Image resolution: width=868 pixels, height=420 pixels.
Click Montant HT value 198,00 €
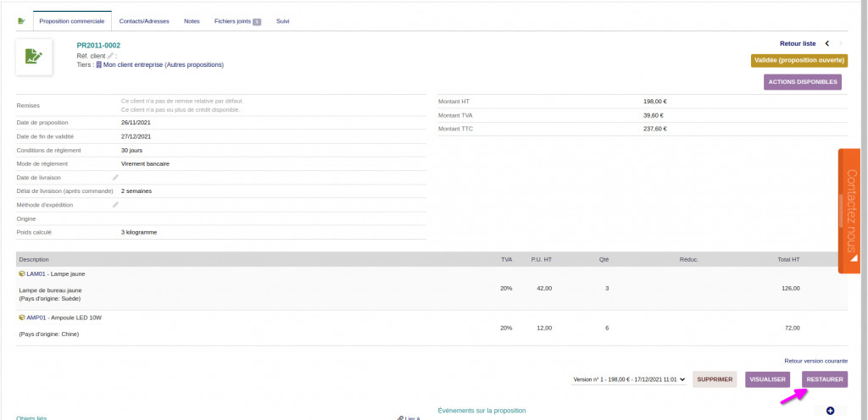pyautogui.click(x=654, y=102)
